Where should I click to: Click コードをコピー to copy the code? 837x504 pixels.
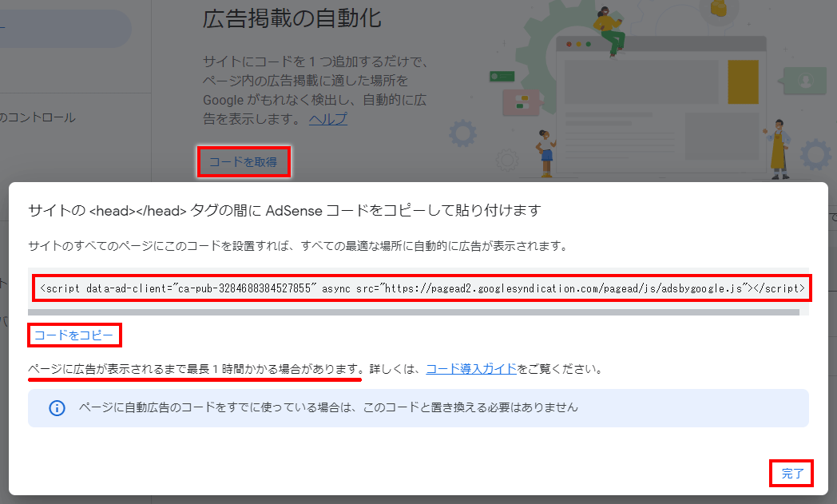[73, 335]
